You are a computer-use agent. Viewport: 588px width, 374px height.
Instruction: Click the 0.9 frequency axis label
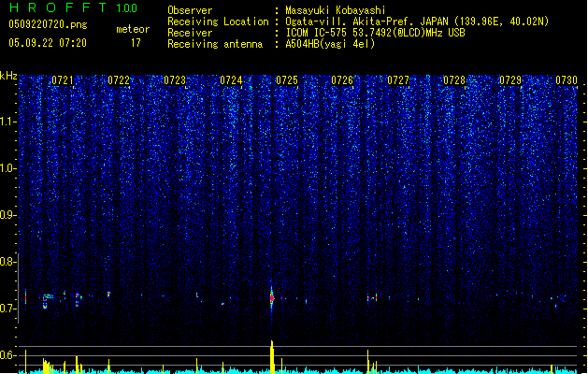(7, 215)
